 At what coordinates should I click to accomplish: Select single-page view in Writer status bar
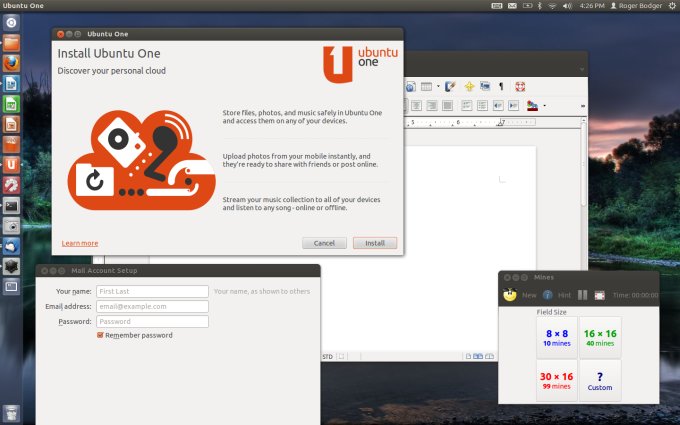point(468,356)
